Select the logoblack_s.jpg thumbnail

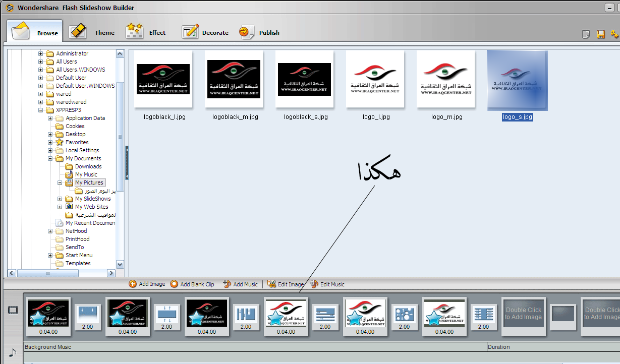coord(304,79)
